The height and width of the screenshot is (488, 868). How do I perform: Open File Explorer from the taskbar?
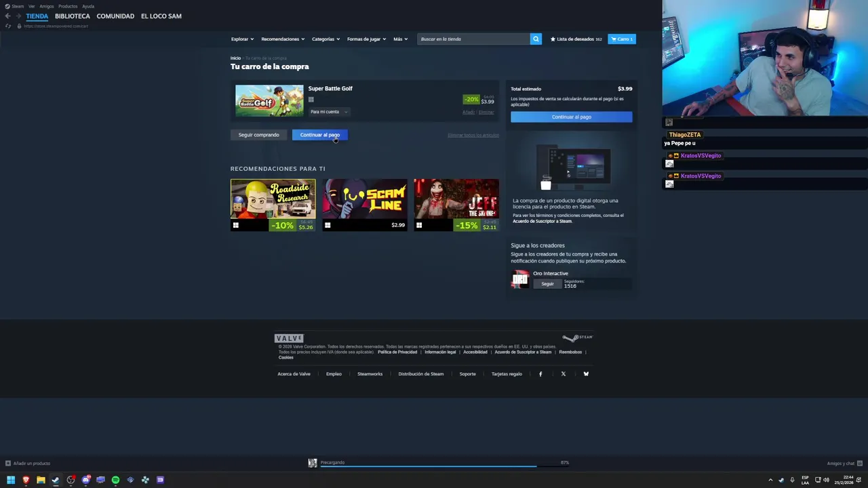(x=41, y=480)
